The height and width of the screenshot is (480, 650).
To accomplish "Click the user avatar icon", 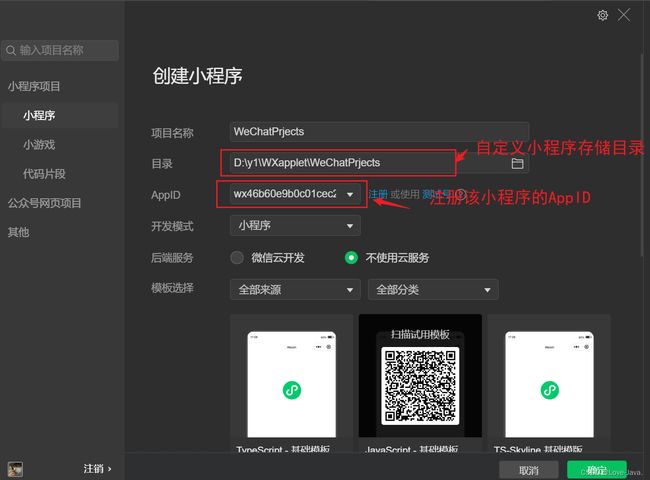I will (15, 469).
